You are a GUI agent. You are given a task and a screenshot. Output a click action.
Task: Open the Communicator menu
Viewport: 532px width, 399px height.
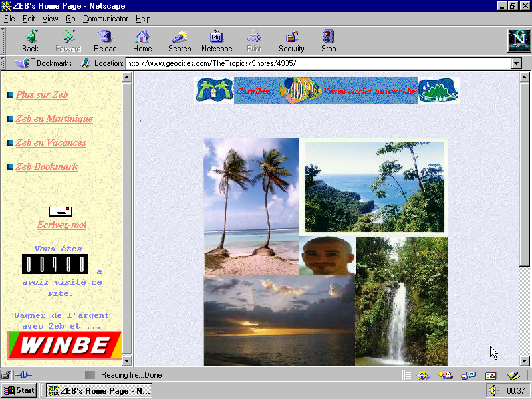click(x=106, y=19)
